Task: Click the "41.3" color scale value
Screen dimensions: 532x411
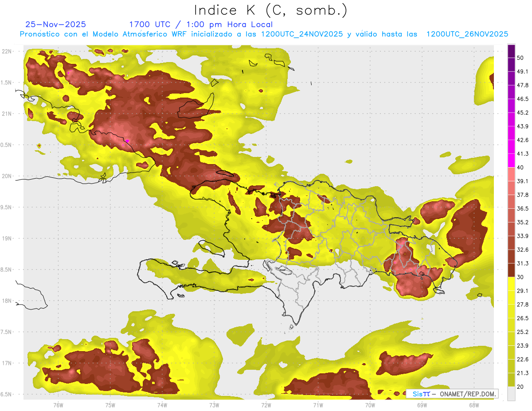Action: (522, 154)
